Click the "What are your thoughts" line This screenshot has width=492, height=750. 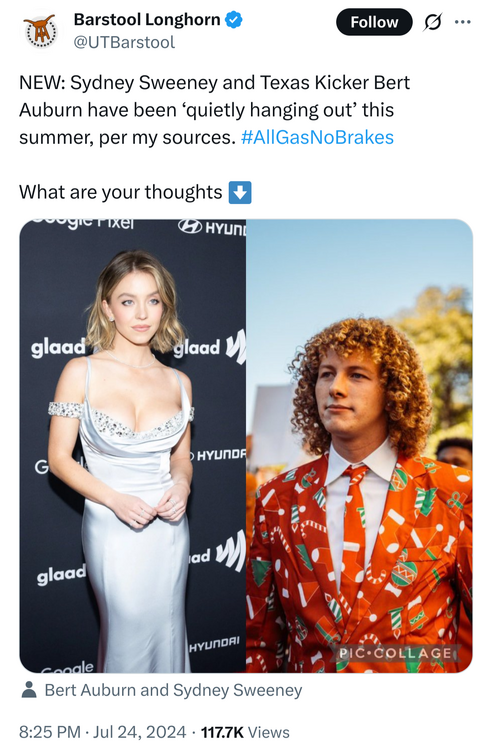click(x=120, y=192)
